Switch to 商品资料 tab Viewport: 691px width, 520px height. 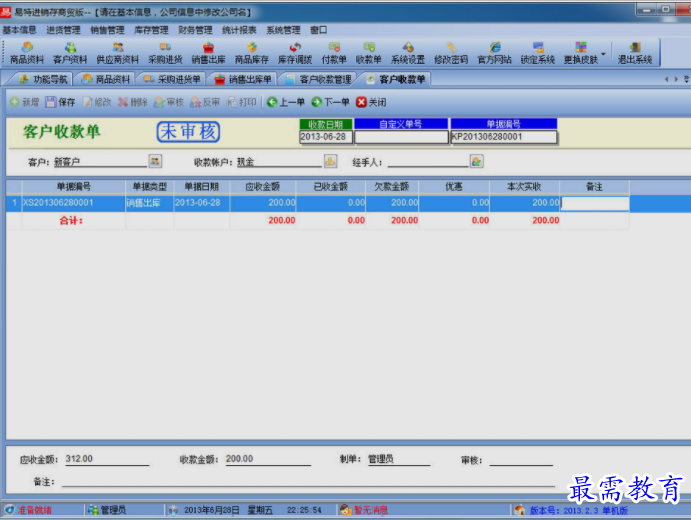106,79
